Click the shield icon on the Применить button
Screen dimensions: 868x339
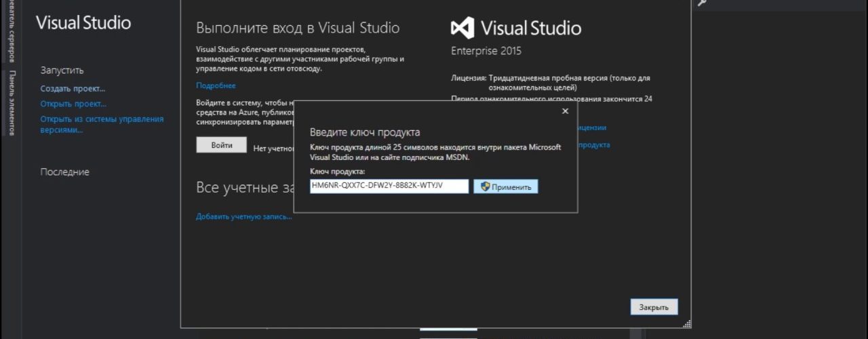tap(485, 186)
